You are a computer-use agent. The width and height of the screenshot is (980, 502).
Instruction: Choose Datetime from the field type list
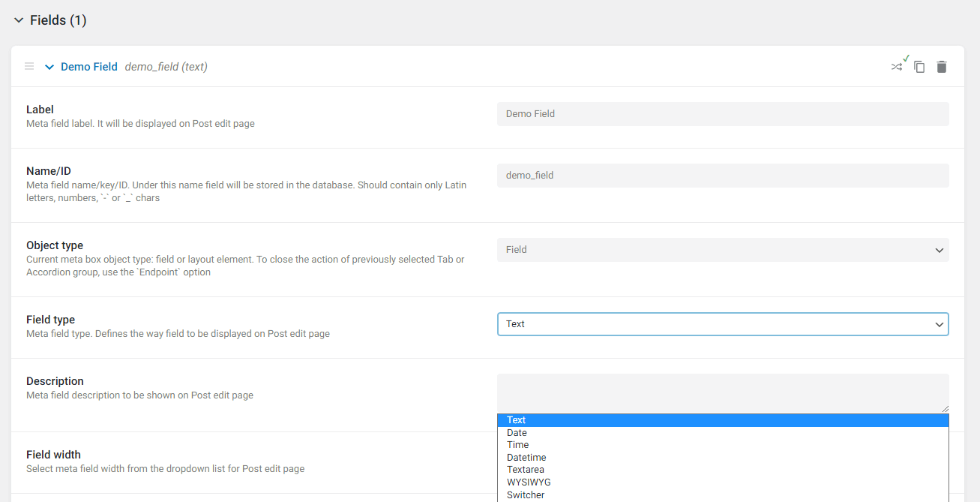tap(723, 458)
